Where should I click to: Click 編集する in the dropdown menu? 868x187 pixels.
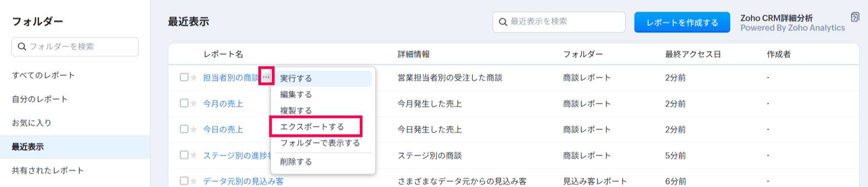point(296,94)
